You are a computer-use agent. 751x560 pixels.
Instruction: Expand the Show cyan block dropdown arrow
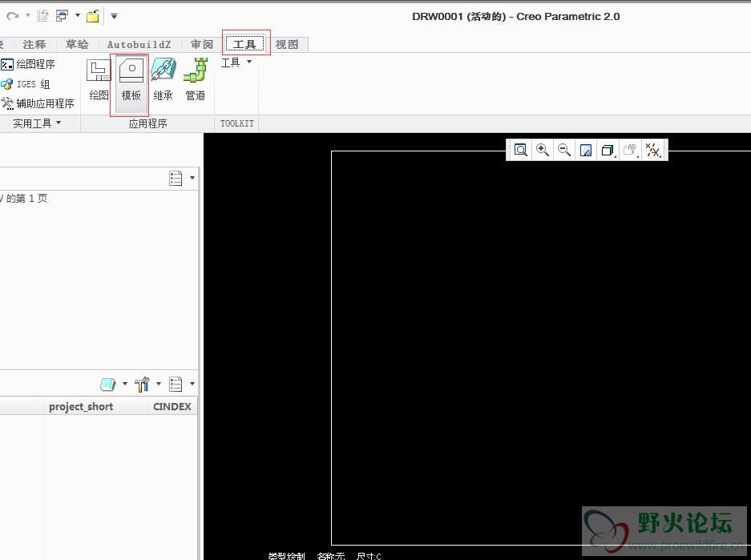(125, 384)
